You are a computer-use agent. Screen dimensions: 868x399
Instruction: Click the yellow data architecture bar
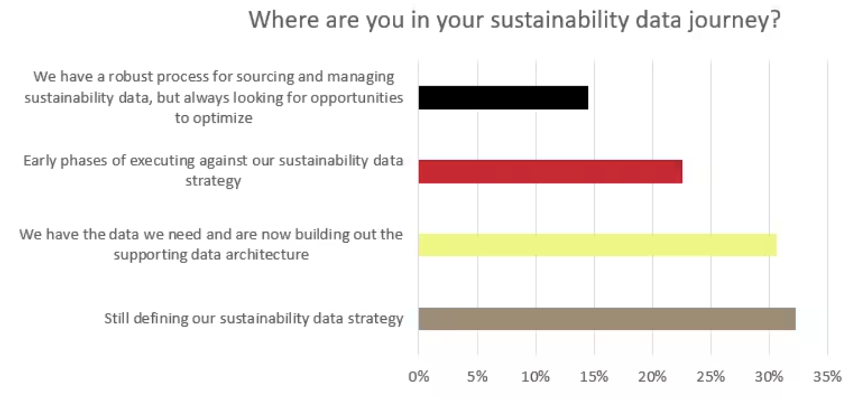click(597, 244)
